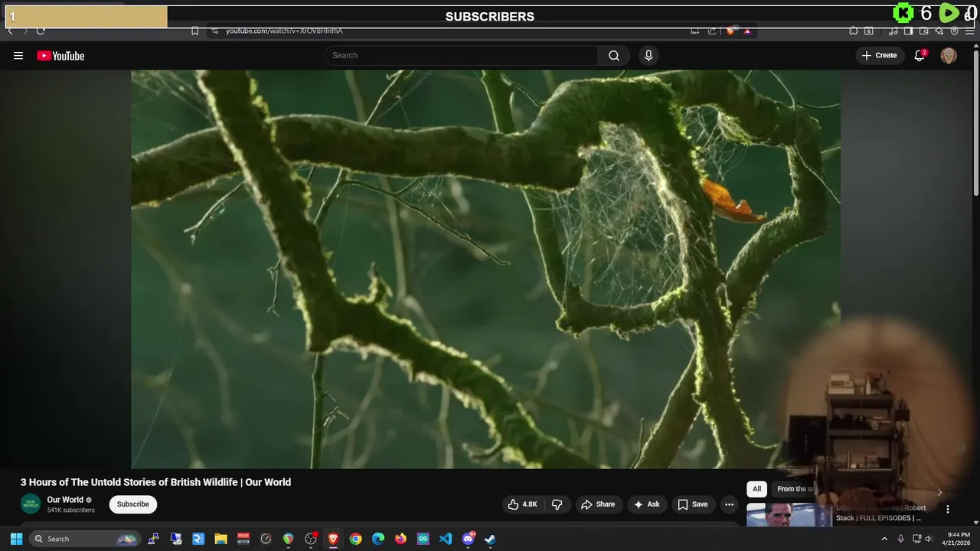This screenshot has width=980, height=551.
Task: Select the From the series chip
Action: (796, 489)
